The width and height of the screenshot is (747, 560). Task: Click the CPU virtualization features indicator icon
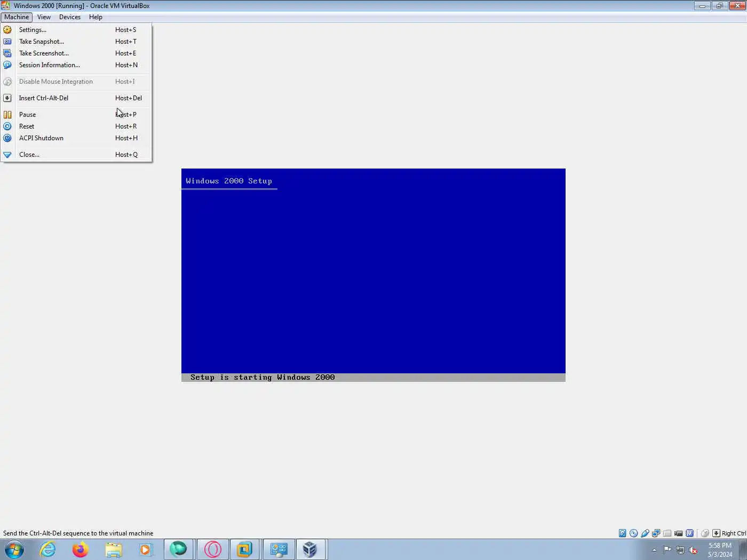689,533
